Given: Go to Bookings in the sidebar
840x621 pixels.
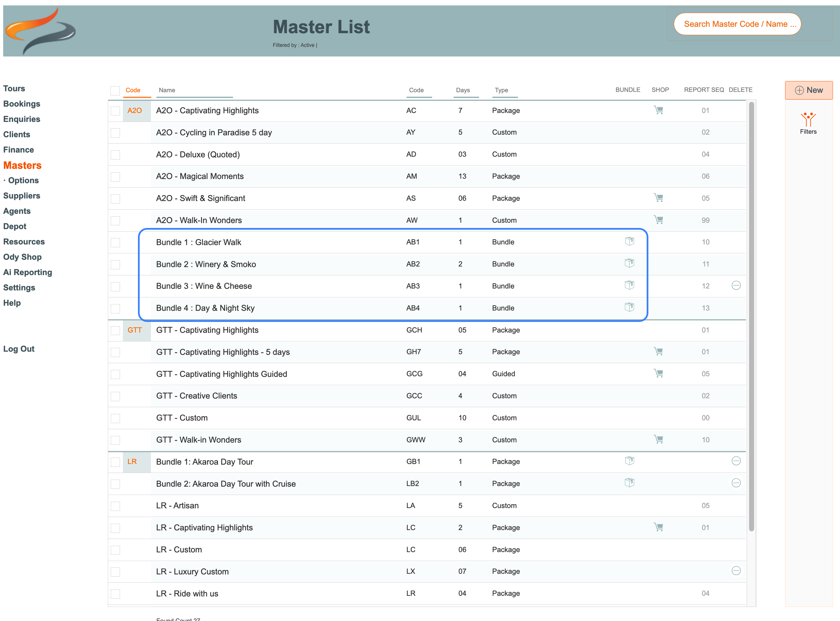Looking at the screenshot, I should [x=22, y=104].
